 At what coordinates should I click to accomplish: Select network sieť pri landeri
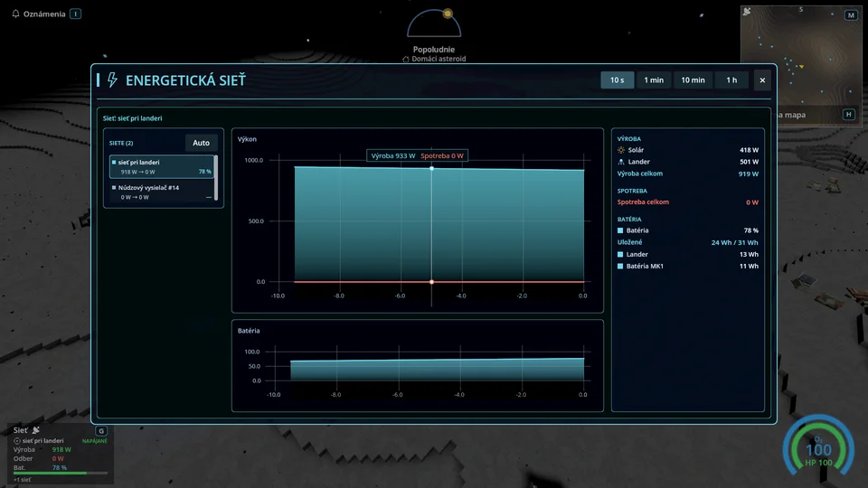[x=161, y=166]
